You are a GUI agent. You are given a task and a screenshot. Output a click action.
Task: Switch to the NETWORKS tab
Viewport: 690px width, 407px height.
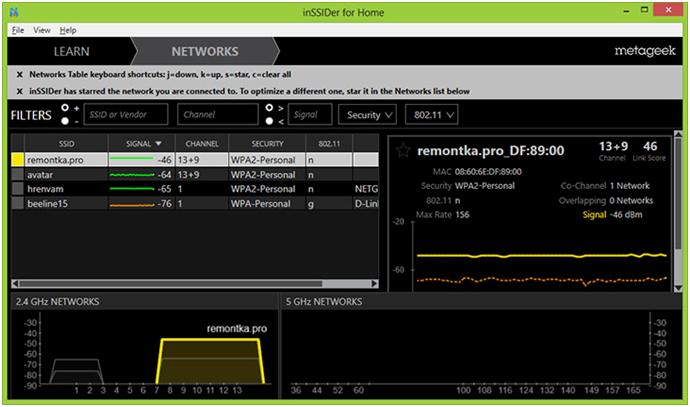coord(205,51)
